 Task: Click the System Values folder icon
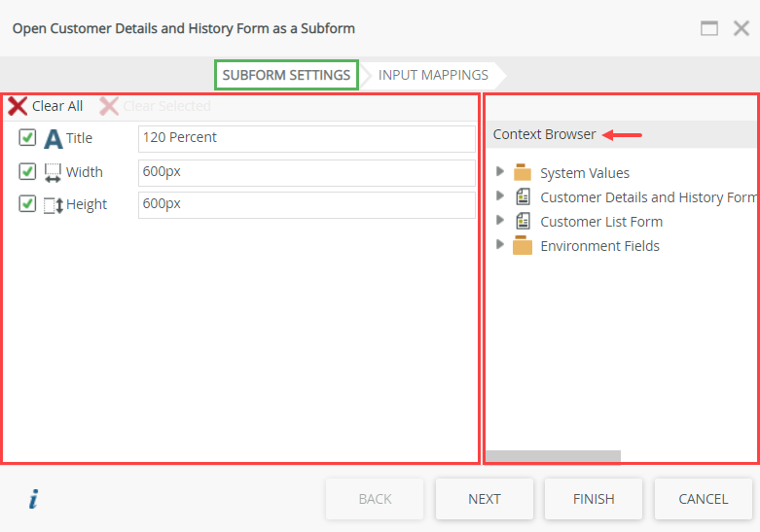522,172
